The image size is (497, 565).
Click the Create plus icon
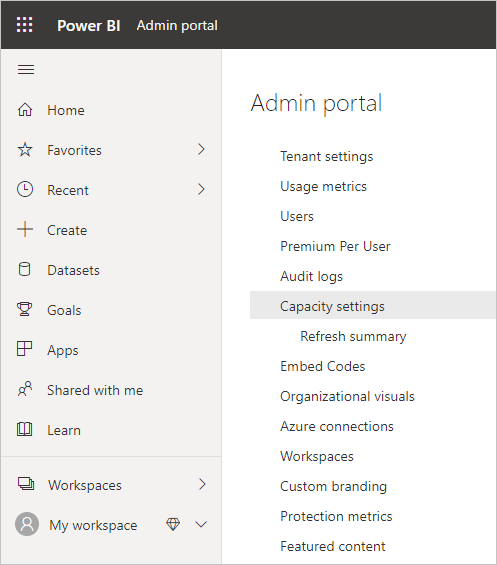[x=25, y=230]
